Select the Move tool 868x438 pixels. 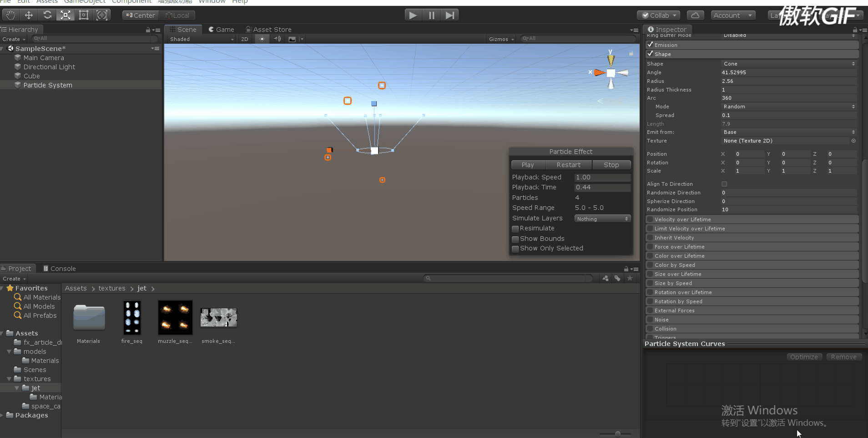pos(29,15)
